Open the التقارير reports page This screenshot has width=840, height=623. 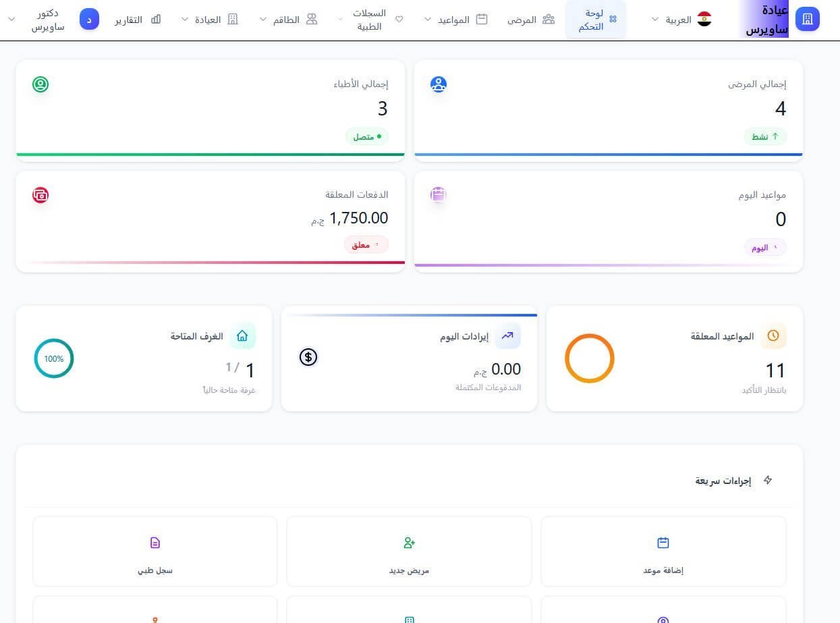138,20
